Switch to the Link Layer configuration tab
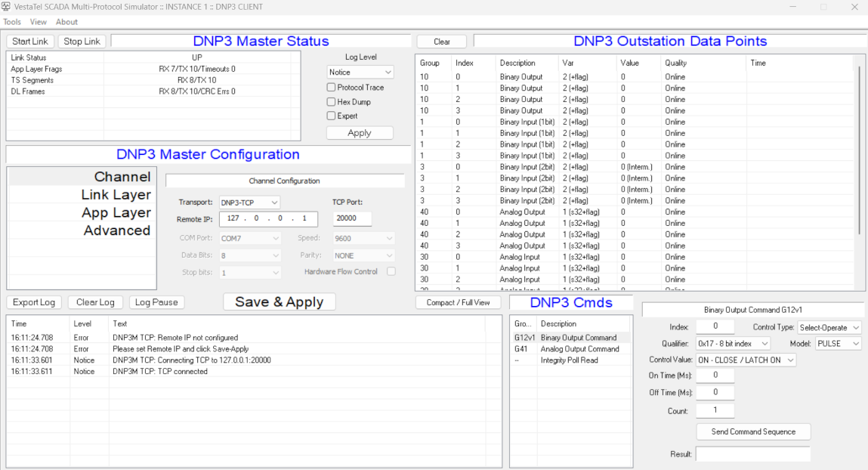 pyautogui.click(x=116, y=195)
